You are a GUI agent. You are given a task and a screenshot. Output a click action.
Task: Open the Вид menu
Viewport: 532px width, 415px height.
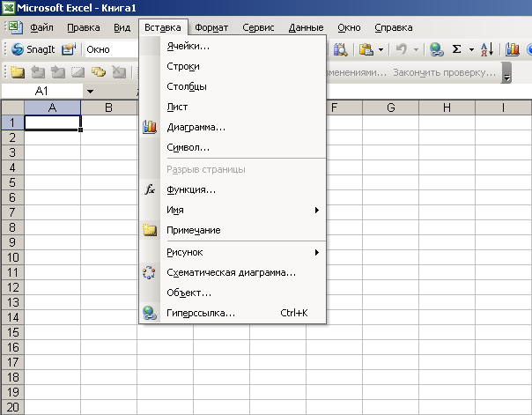(122, 27)
